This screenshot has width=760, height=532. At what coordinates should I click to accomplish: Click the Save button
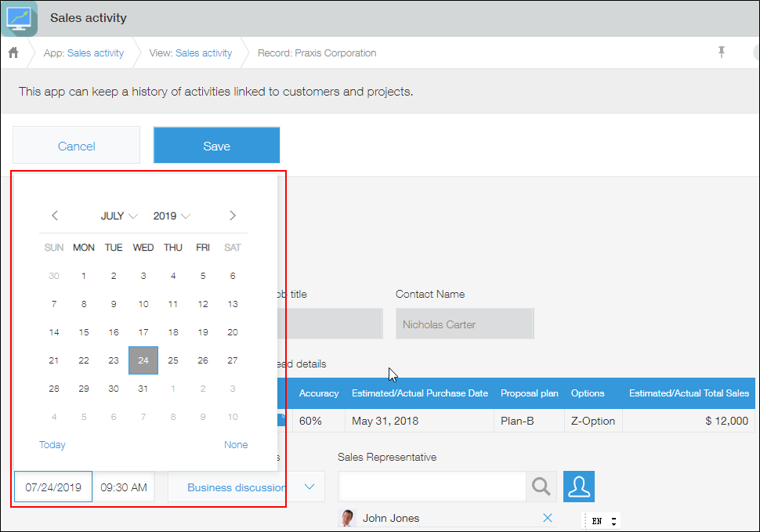[216, 145]
